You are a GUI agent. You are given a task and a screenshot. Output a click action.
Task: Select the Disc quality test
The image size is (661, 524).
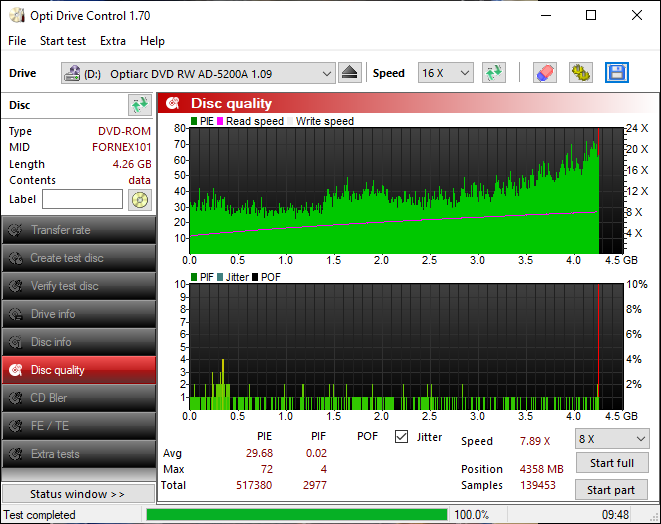tap(79, 370)
